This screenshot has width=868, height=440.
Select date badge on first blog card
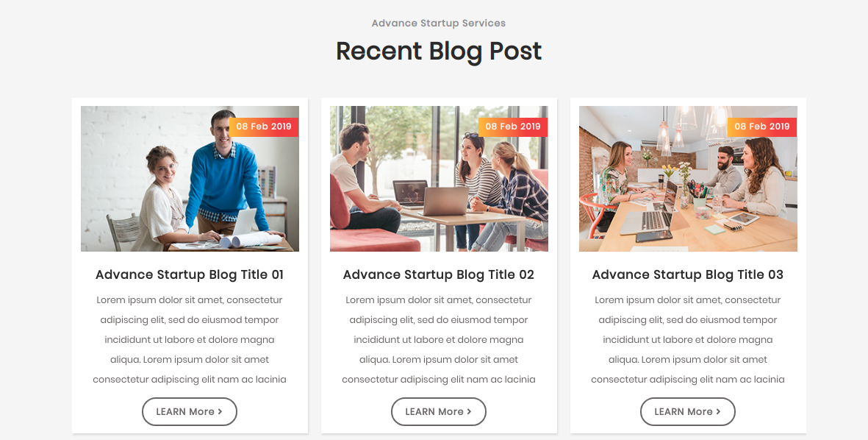(264, 127)
